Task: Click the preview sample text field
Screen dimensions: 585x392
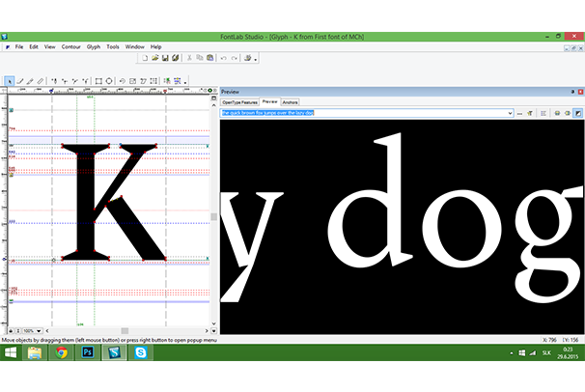Action: [x=367, y=113]
